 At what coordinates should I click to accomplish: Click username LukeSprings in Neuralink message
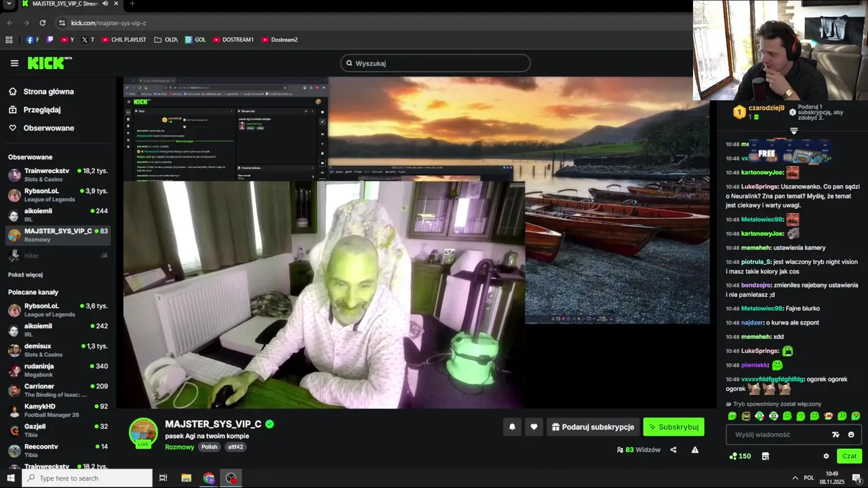click(759, 186)
